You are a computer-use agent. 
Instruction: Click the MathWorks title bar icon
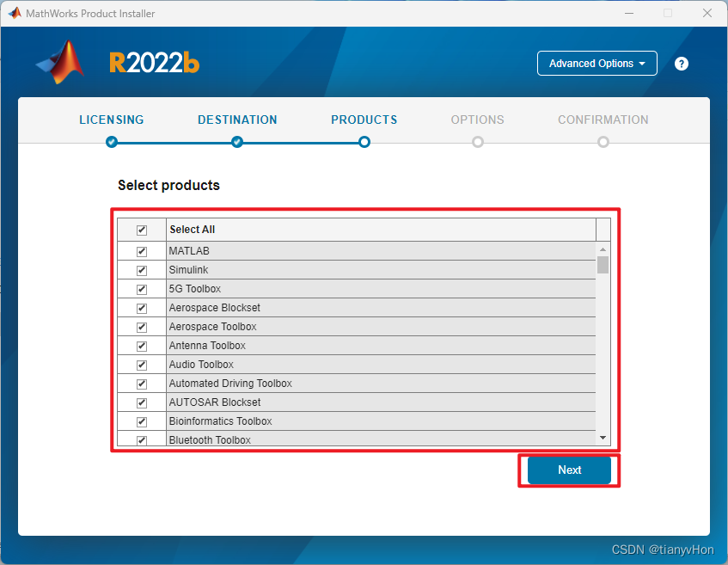point(14,14)
